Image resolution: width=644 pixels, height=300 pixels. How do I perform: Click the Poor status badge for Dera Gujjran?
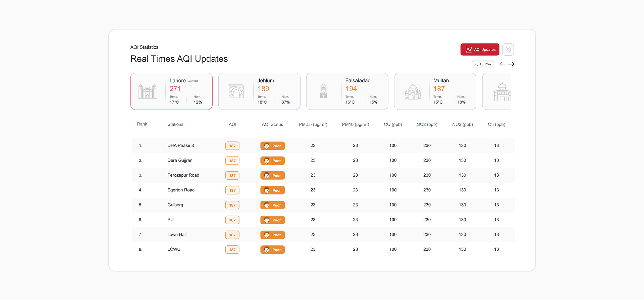[x=272, y=161]
